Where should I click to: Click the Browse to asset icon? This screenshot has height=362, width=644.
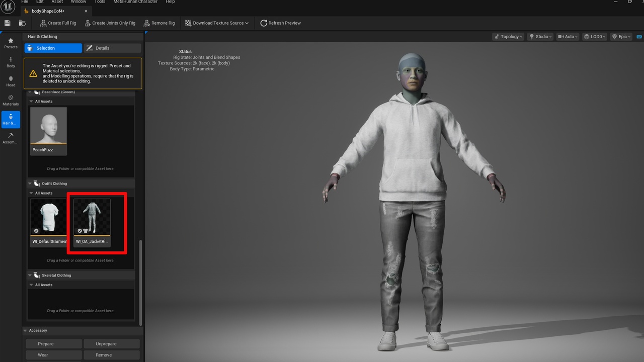pos(22,23)
